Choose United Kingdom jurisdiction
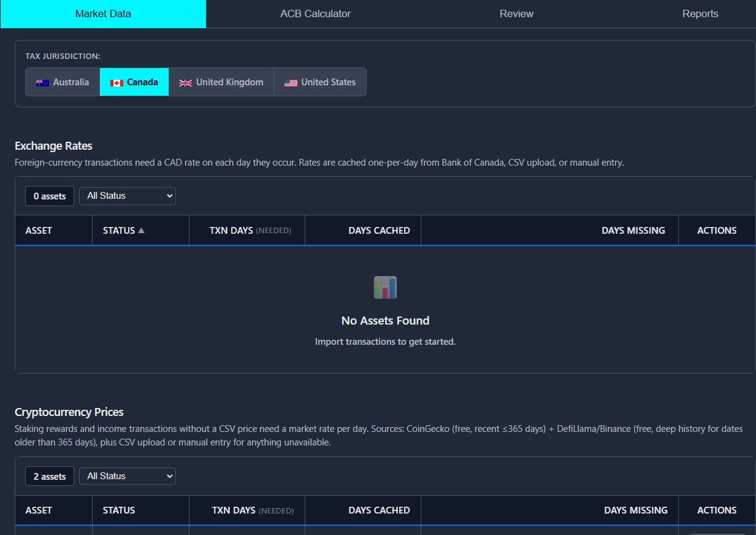The height and width of the screenshot is (535, 756). coord(221,82)
